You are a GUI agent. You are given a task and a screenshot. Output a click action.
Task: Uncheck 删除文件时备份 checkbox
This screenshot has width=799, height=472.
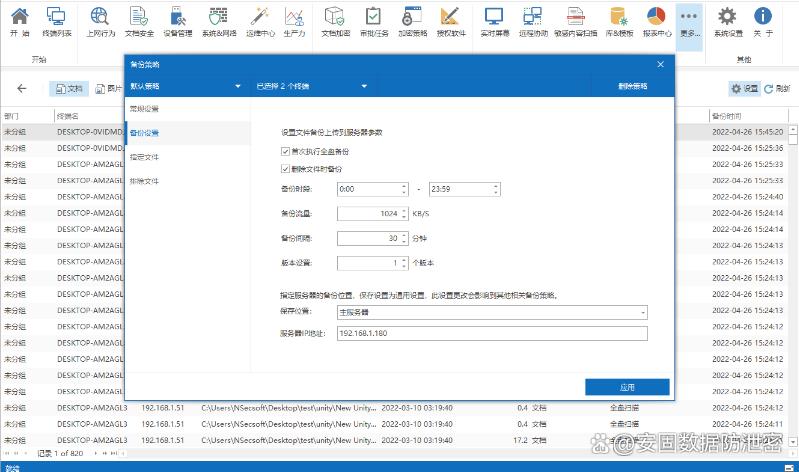(286, 169)
